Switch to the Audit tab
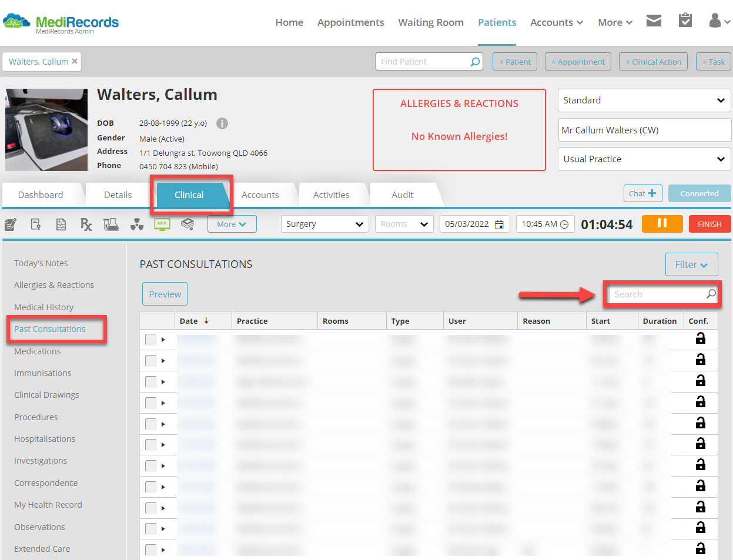The width and height of the screenshot is (733, 560). (403, 195)
